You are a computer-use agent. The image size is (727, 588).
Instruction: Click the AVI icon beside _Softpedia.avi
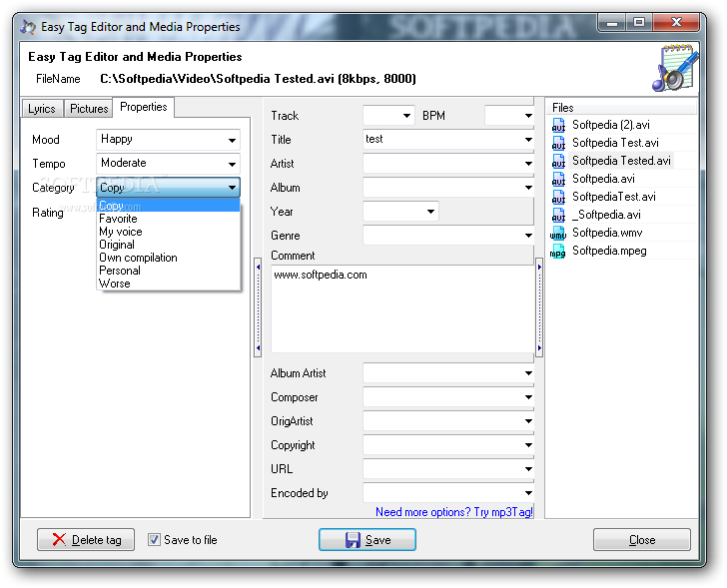pos(558,215)
